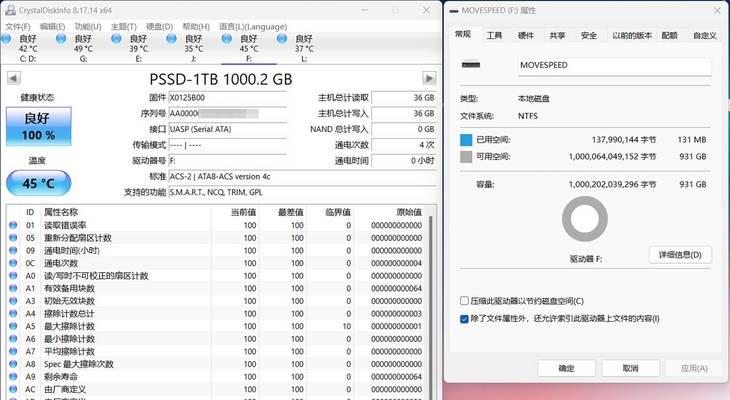
Task: Select the L: disk status orb
Action: tap(282, 39)
